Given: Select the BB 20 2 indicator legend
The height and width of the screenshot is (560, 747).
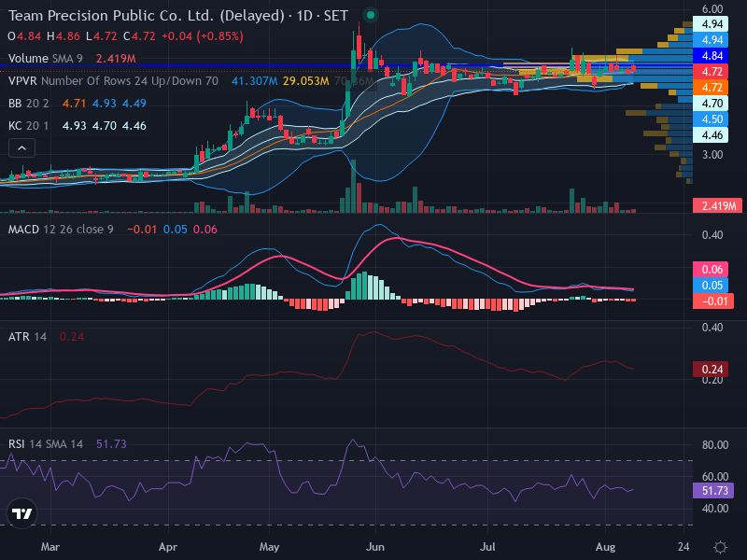Looking at the screenshot, I should click(29, 104).
